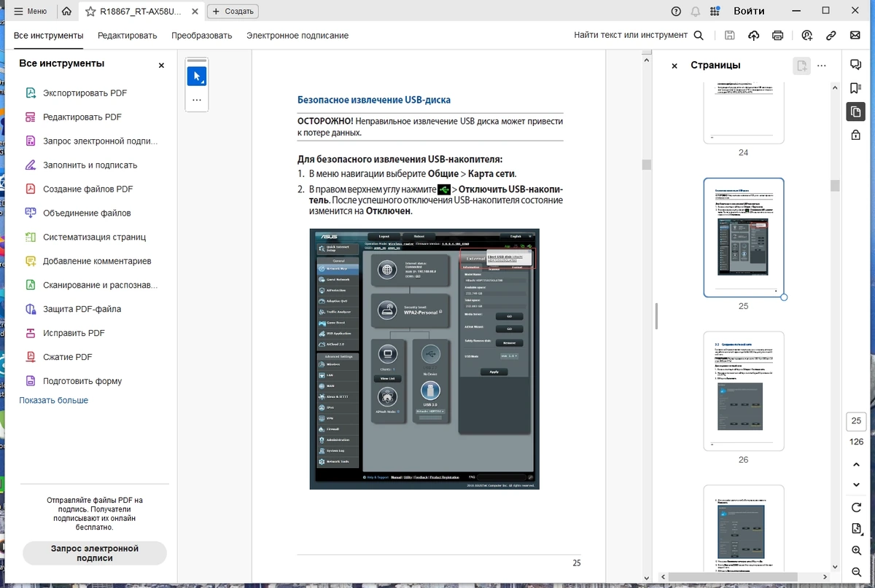Print the document

pos(778,35)
